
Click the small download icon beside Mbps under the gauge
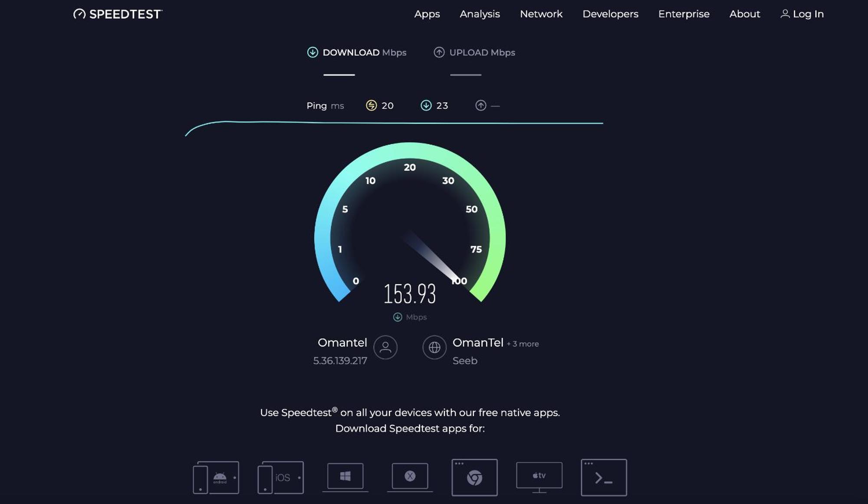pyautogui.click(x=398, y=317)
